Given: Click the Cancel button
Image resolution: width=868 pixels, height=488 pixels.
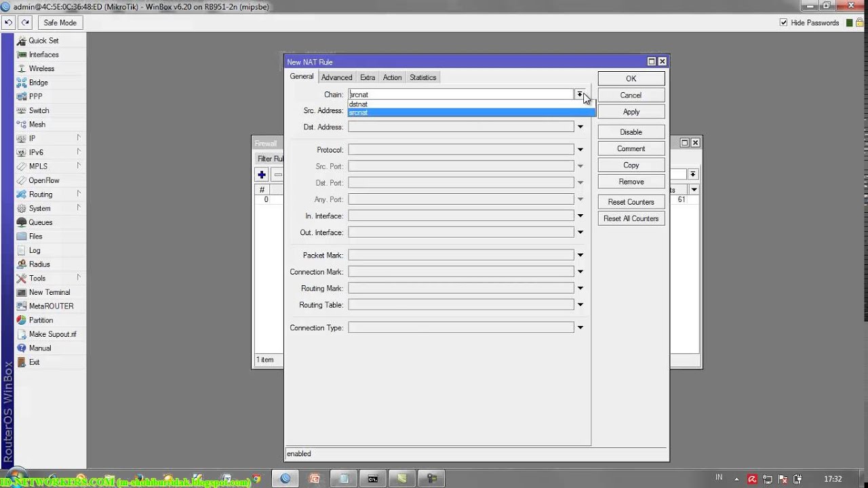Looking at the screenshot, I should (x=631, y=96).
